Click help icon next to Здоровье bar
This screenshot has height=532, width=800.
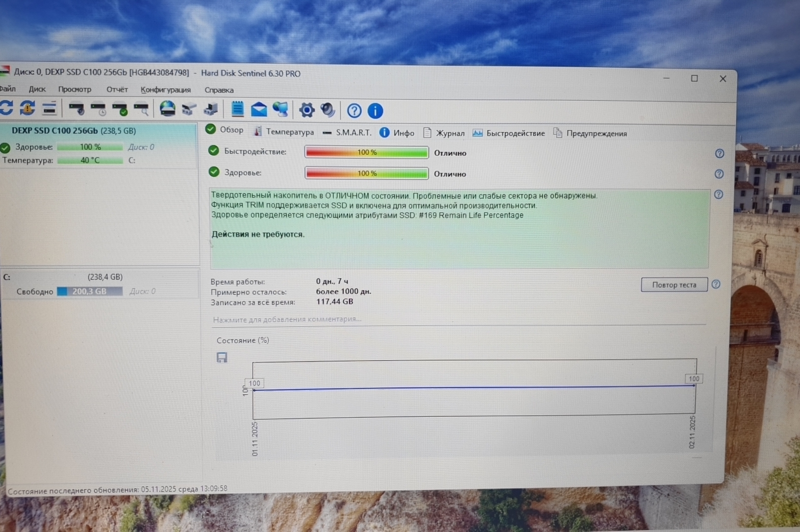click(719, 174)
